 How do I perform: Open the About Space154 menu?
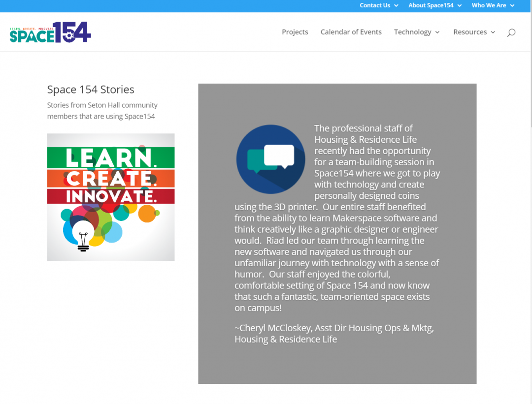[431, 5]
